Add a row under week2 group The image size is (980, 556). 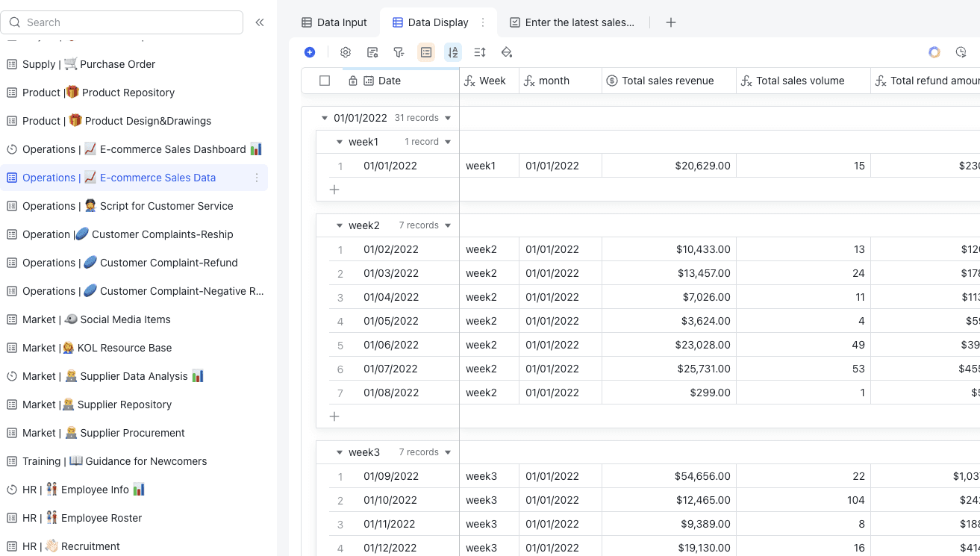click(334, 416)
